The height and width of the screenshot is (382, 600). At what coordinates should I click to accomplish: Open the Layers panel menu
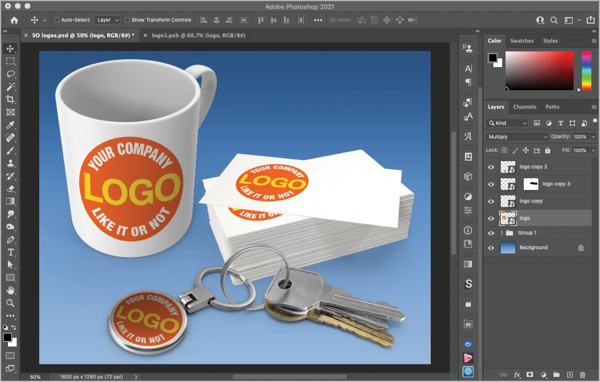point(593,107)
